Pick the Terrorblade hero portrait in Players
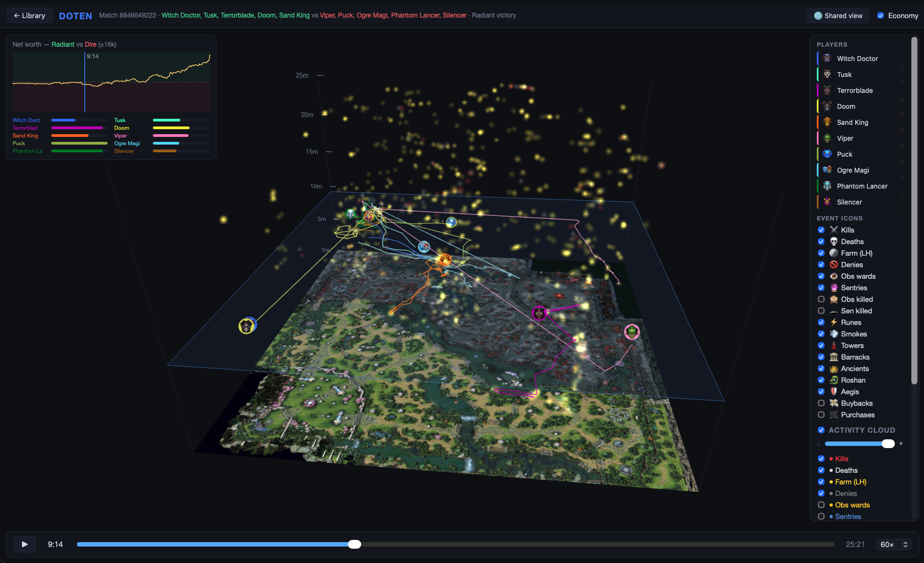924x563 pixels. 827,90
